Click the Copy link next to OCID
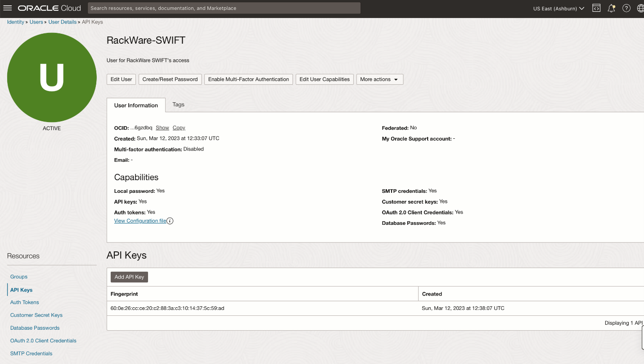Viewport: 644px width, 364px height. [x=179, y=128]
